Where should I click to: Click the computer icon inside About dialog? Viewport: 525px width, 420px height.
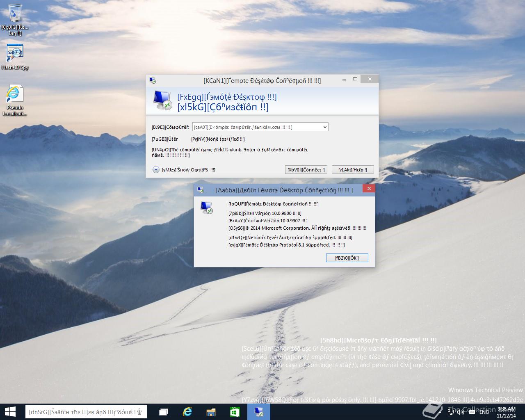(207, 208)
